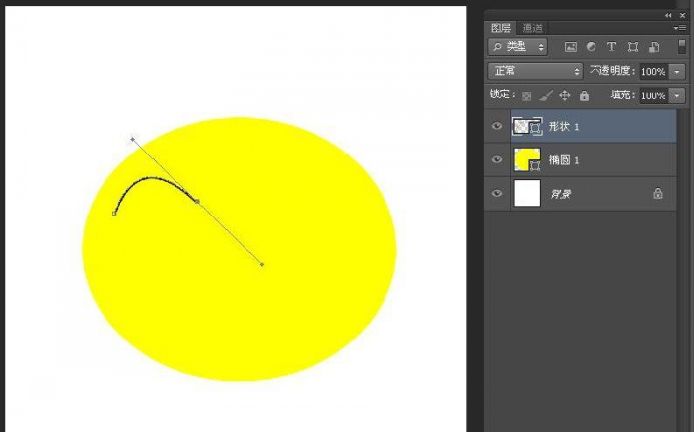700x432 pixels.
Task: Filter layers by type (T) layers
Action: [612, 47]
